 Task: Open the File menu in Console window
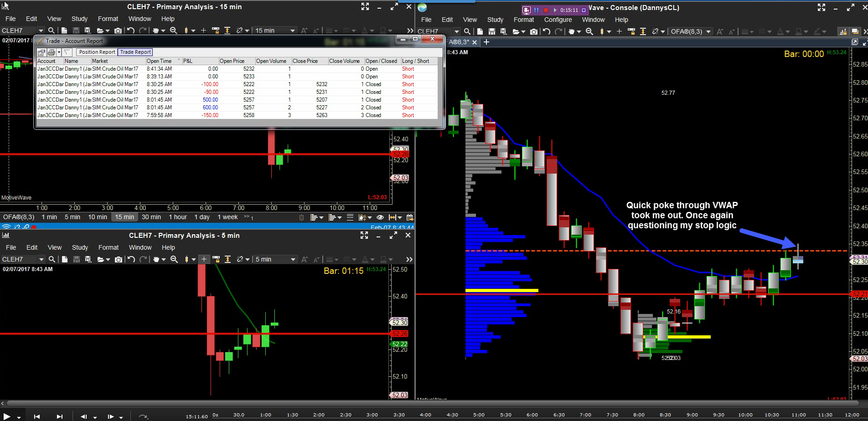[x=426, y=20]
